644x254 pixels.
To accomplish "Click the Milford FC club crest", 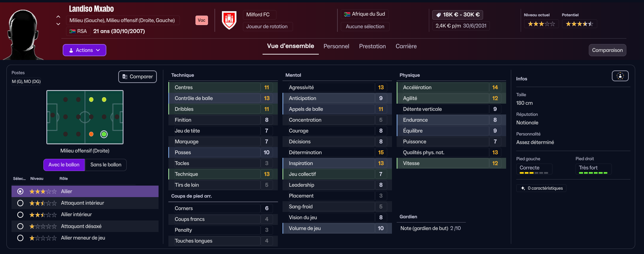I will click(x=229, y=20).
